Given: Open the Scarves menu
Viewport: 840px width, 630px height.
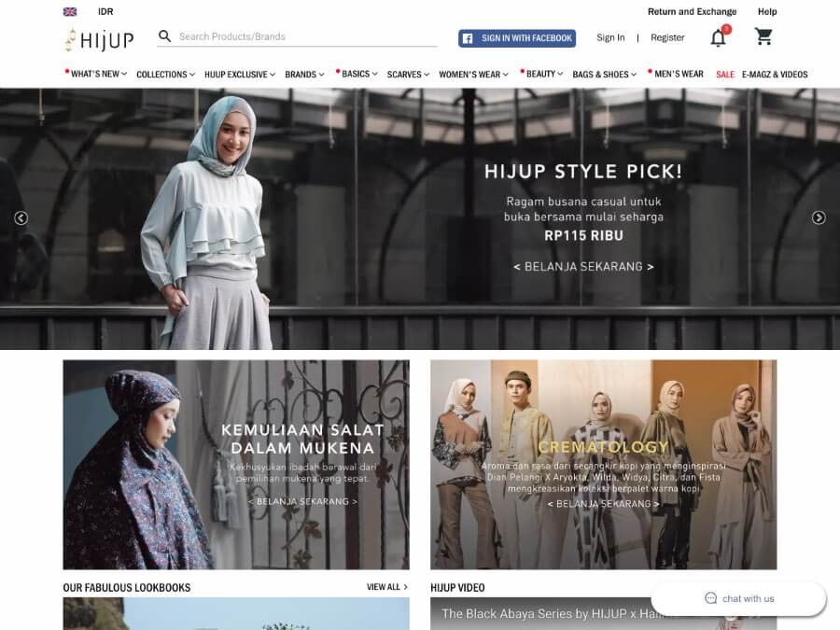Looking at the screenshot, I should tap(408, 75).
